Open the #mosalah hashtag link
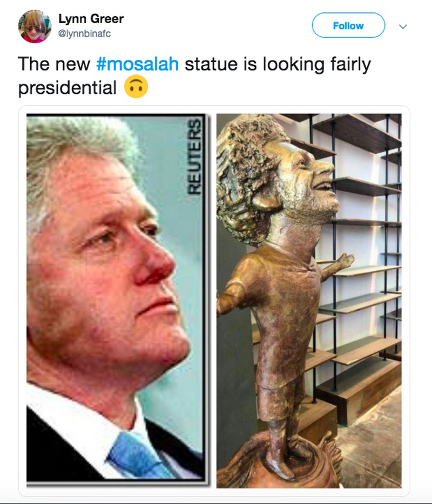 point(137,64)
